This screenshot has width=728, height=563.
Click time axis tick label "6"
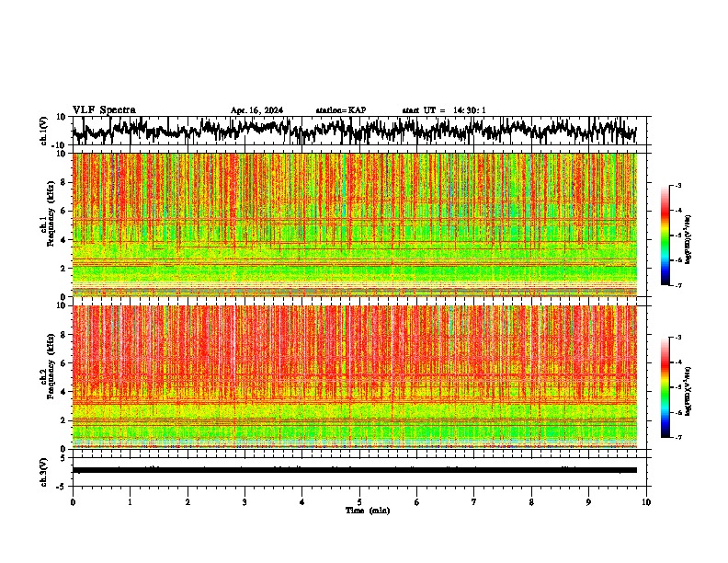(417, 502)
